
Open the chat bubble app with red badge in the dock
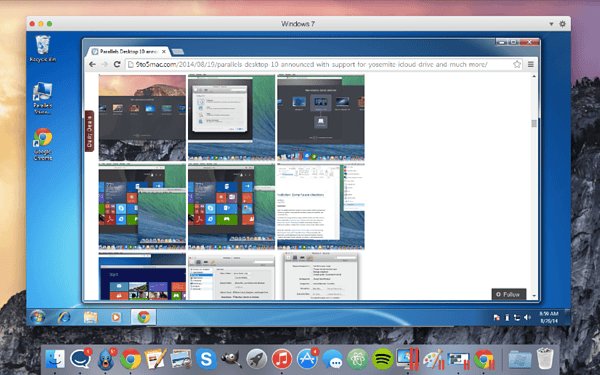80,359
